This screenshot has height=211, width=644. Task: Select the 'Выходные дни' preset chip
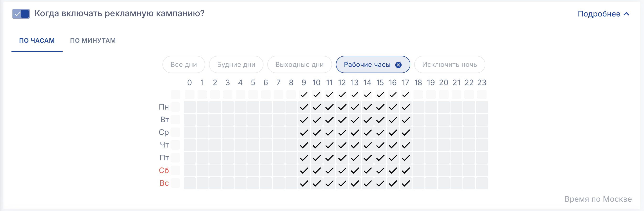[299, 65]
